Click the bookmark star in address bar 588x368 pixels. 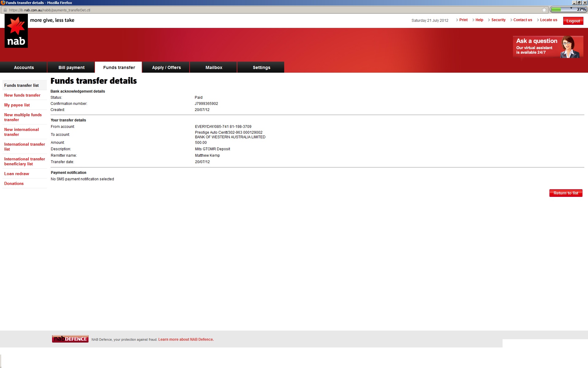tap(544, 10)
